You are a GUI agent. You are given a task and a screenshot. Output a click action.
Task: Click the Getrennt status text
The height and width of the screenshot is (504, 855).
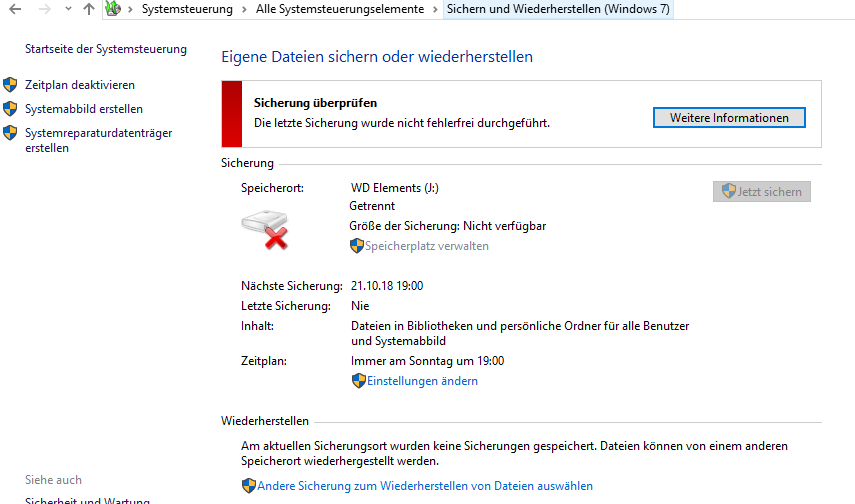click(372, 206)
